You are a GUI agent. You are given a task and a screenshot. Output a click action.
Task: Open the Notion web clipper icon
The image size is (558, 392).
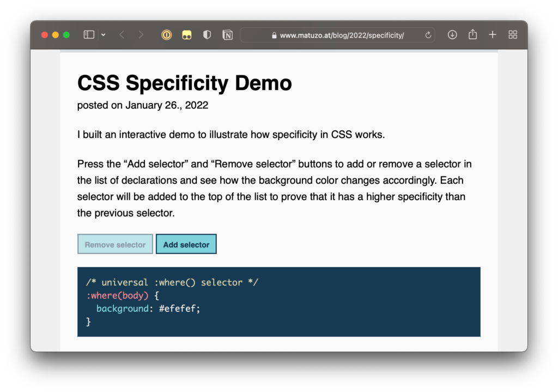click(x=227, y=35)
